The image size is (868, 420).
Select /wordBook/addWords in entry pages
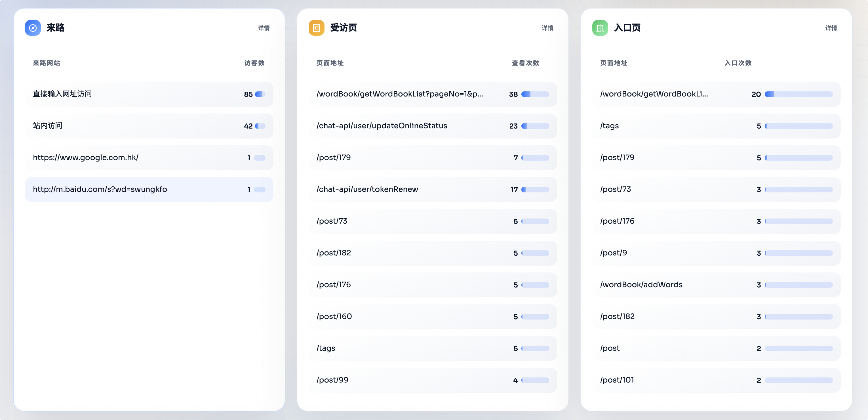641,285
